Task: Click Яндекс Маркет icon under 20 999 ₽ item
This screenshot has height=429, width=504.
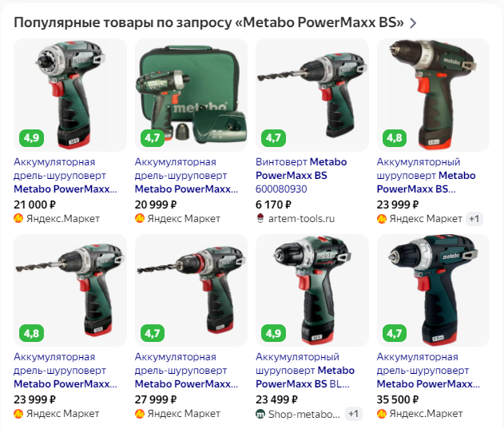Action: (x=140, y=219)
